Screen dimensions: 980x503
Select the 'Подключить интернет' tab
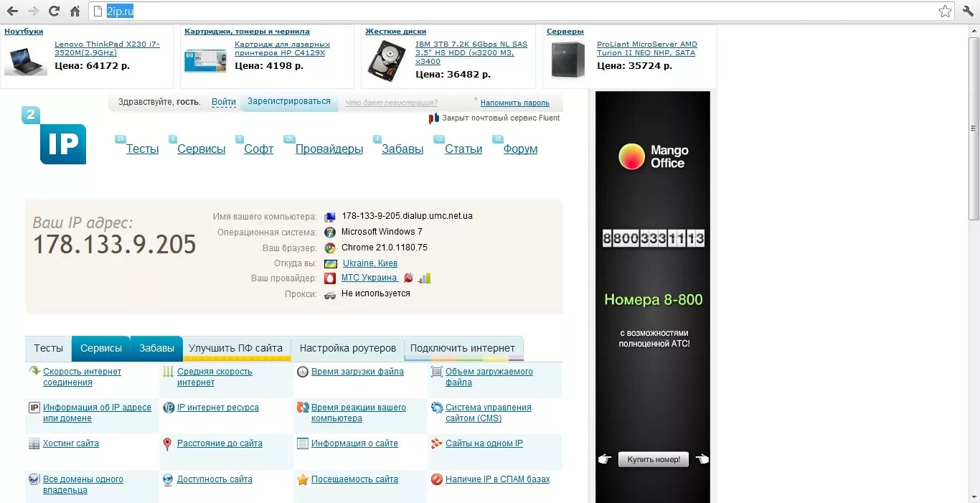click(463, 348)
